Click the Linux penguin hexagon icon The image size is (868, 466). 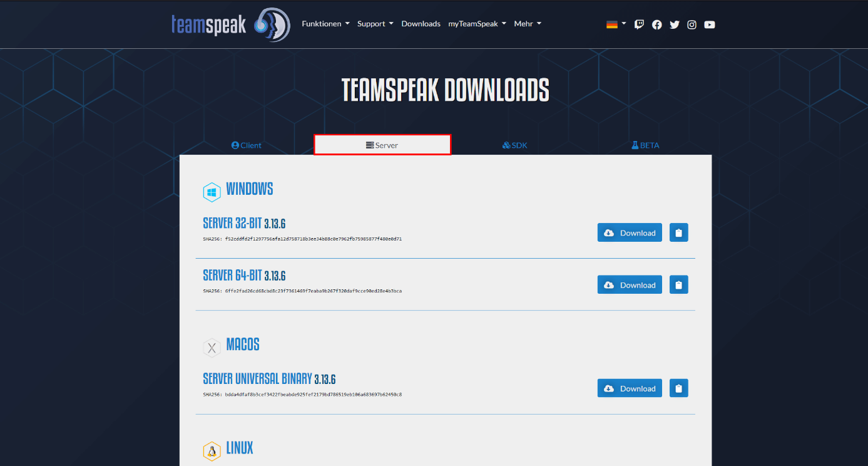point(212,452)
